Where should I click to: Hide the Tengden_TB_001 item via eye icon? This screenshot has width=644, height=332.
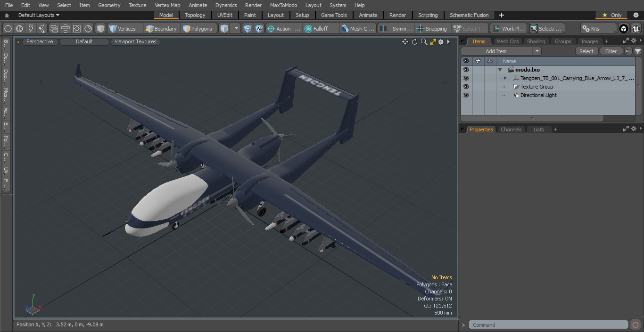pyautogui.click(x=466, y=78)
